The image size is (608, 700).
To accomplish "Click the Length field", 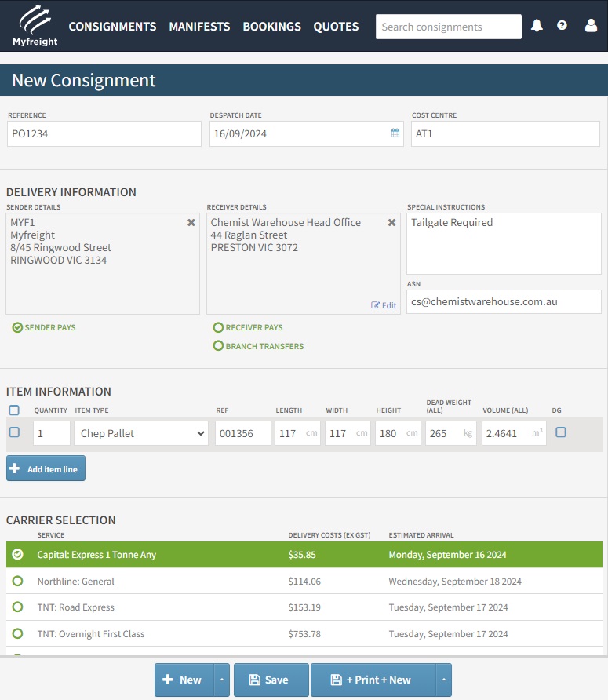I will point(298,433).
